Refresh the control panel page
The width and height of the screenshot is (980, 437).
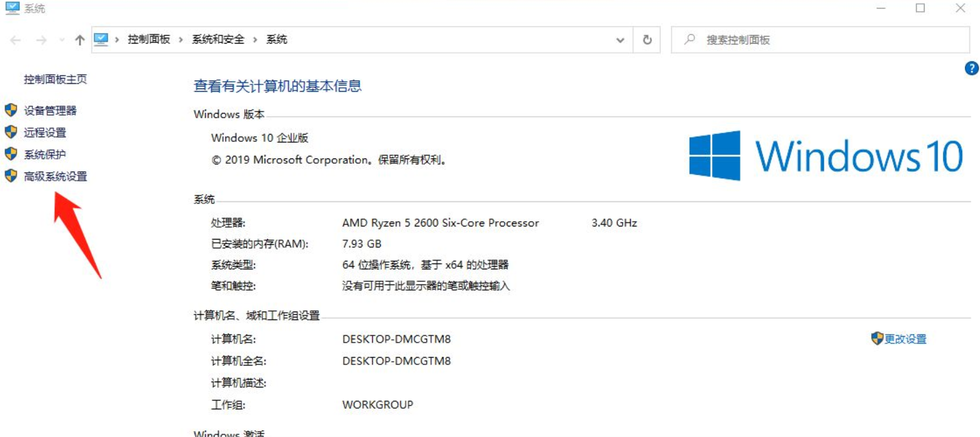pos(647,40)
